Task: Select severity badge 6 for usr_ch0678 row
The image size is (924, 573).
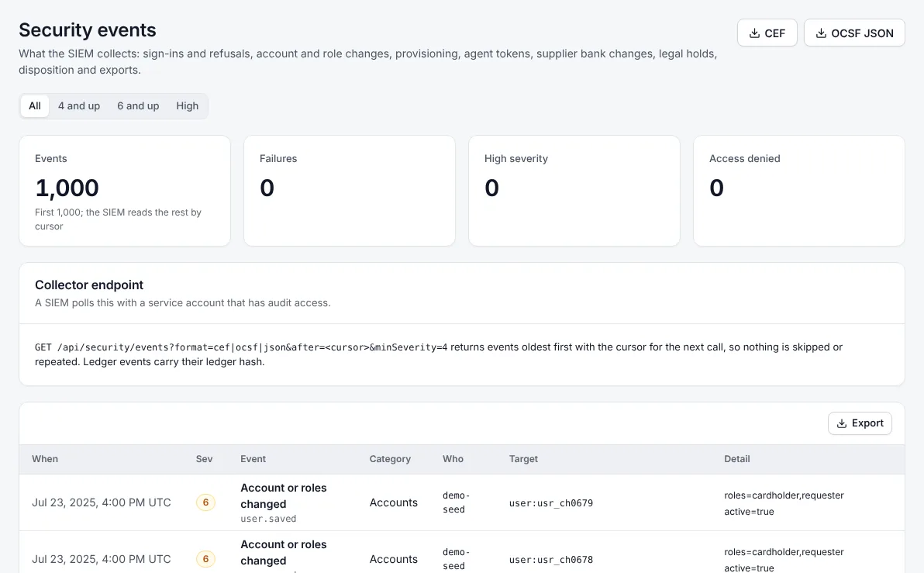Action: coord(205,559)
